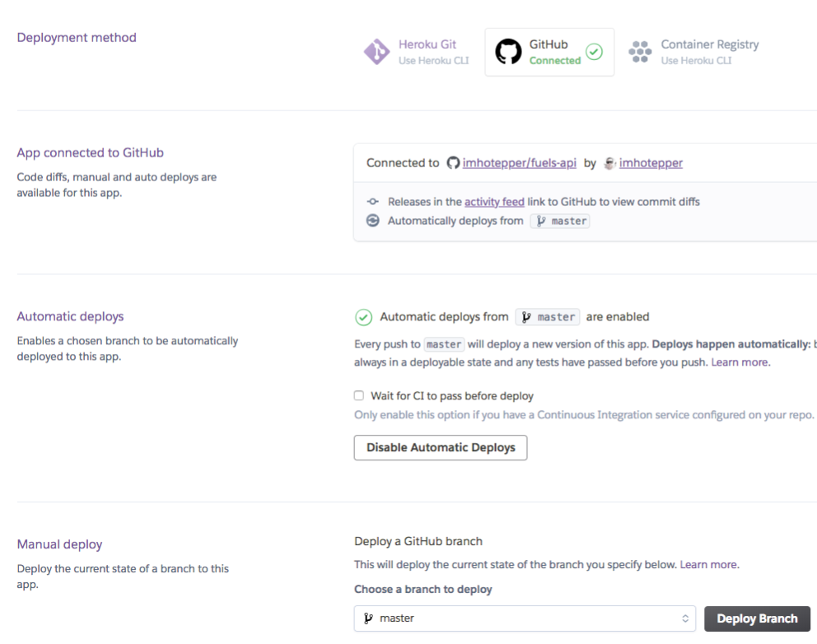Open the imhotepper user profile link
Screen dimensions: 817x644
pos(651,163)
